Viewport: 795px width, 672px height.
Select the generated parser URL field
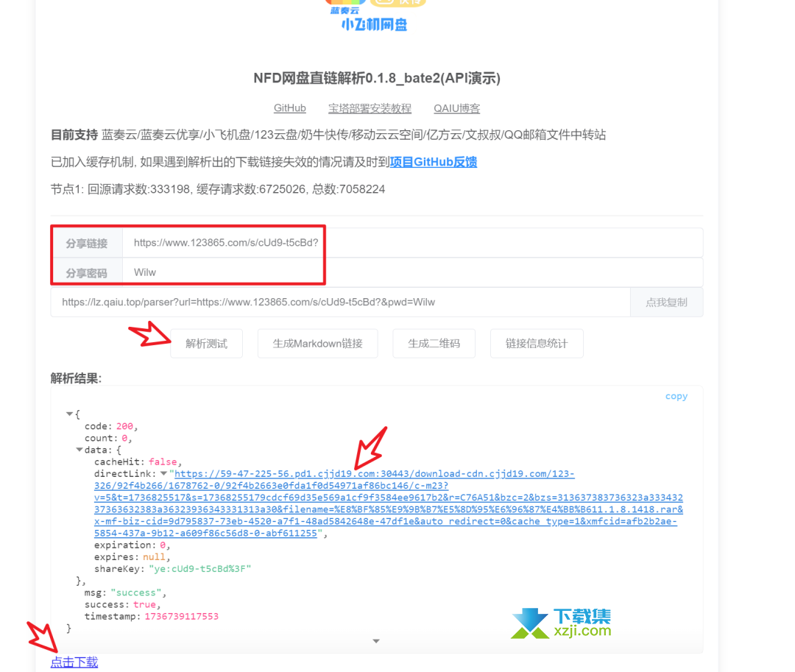tap(340, 302)
